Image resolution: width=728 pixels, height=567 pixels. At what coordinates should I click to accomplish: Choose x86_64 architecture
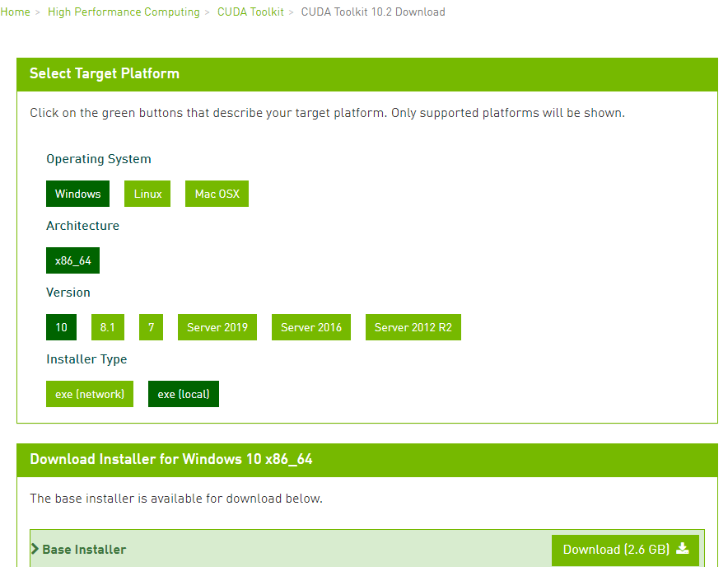point(73,260)
